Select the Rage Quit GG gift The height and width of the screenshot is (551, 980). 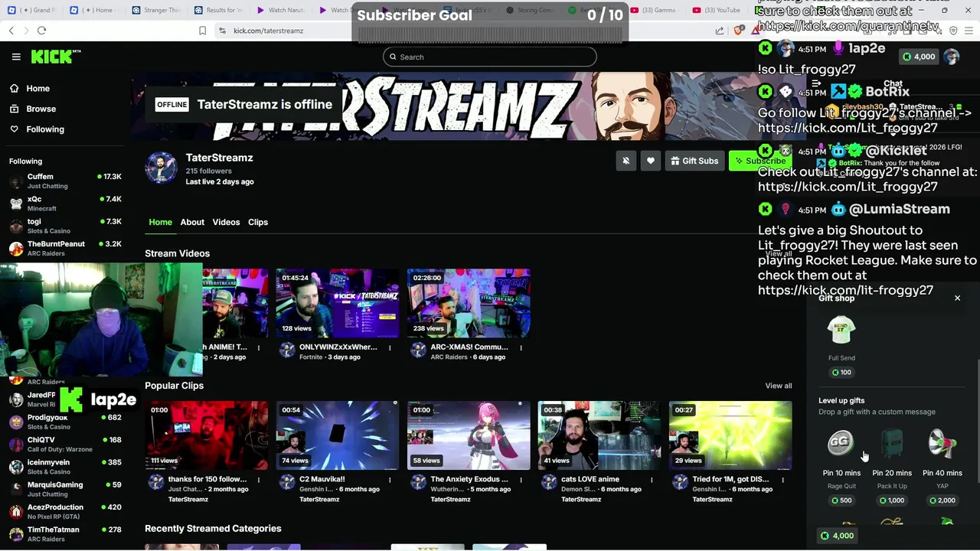(x=841, y=443)
